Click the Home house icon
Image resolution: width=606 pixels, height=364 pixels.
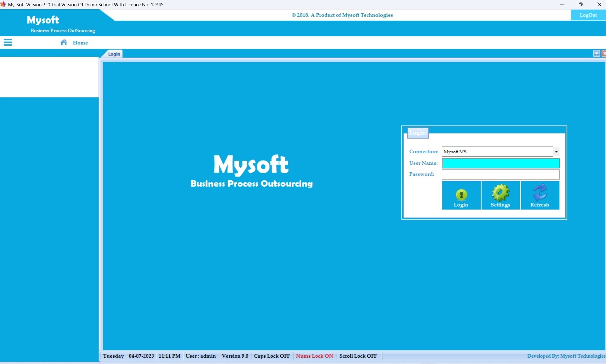64,43
